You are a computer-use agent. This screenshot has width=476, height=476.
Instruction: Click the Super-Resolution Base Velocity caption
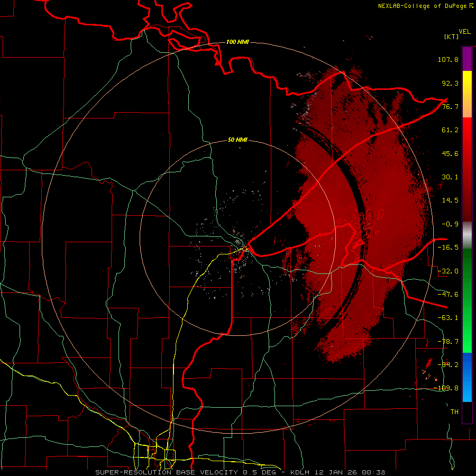[240, 472]
